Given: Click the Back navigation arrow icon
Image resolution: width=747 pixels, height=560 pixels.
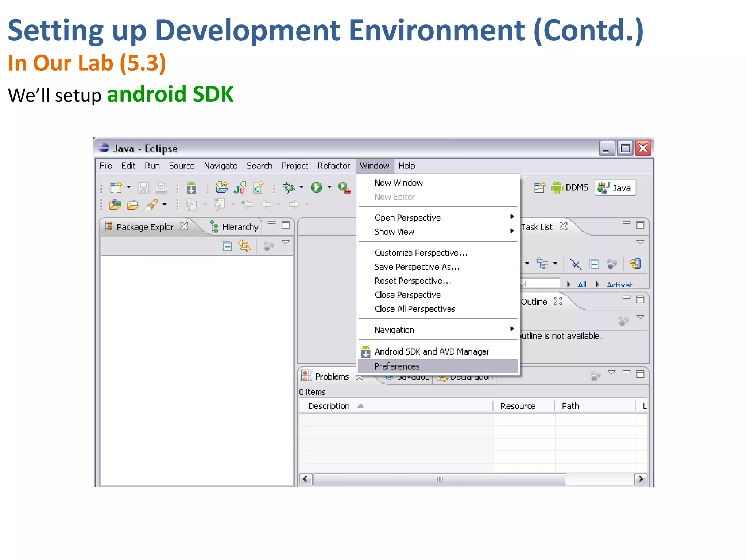Looking at the screenshot, I should (x=266, y=205).
